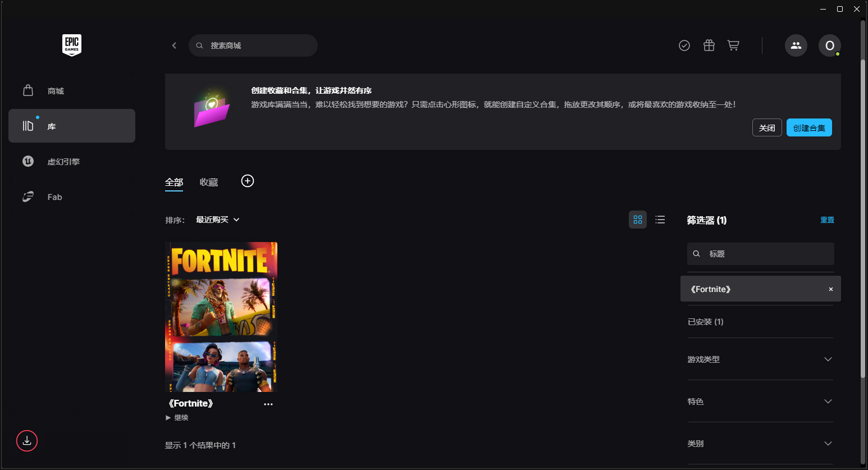Open the 最近购买 sort dropdown
Viewport: 868px width, 470px height.
(218, 220)
